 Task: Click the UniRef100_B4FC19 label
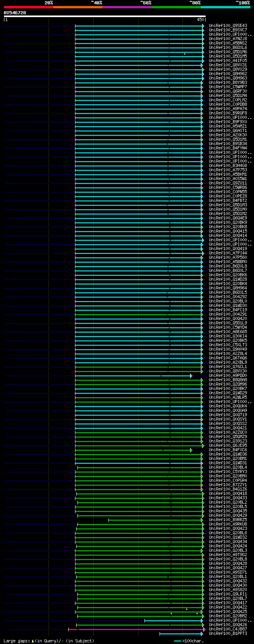(x=228, y=310)
